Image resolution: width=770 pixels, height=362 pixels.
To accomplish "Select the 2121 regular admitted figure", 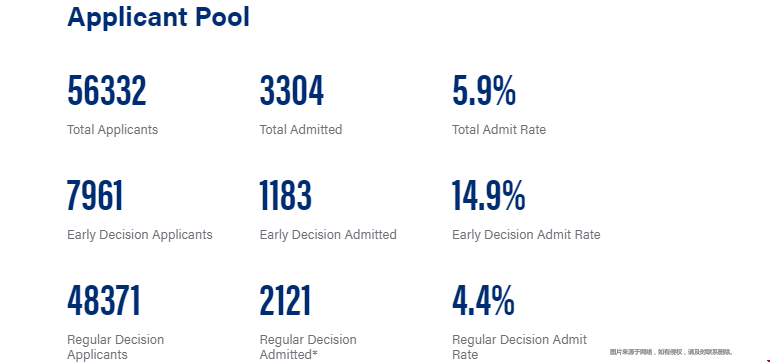I will [285, 301].
